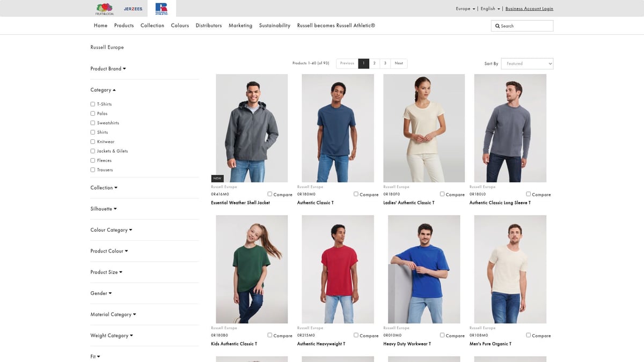Expand the Colour Category filter

[x=111, y=230]
